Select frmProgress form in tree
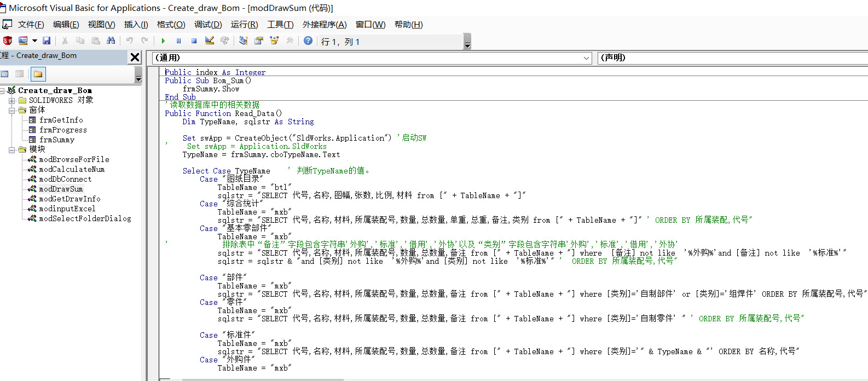Screen dimensions: 868x381 63,130
